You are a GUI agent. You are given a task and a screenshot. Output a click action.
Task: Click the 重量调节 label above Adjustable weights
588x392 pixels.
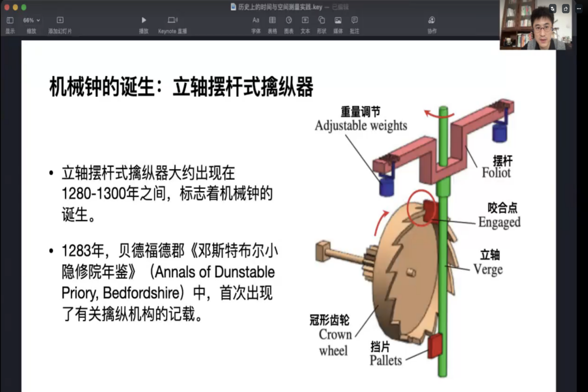pyautogui.click(x=360, y=112)
